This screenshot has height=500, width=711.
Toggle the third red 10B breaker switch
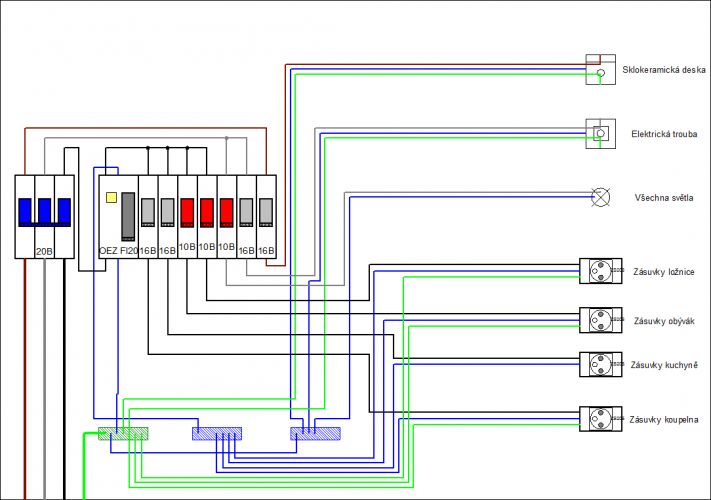pyautogui.click(x=227, y=212)
